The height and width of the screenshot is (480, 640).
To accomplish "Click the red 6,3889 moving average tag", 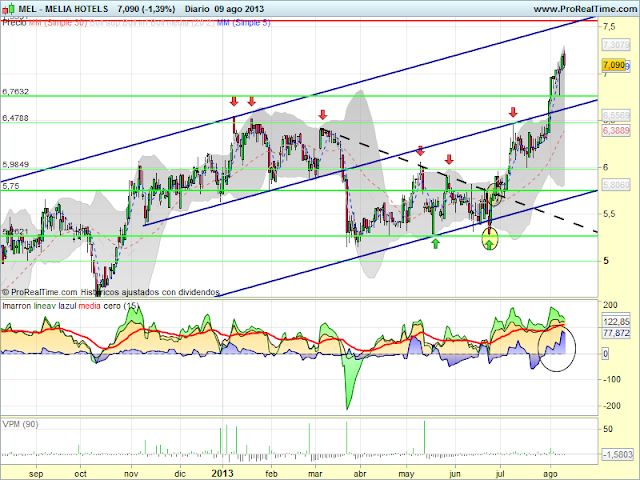I will (616, 131).
